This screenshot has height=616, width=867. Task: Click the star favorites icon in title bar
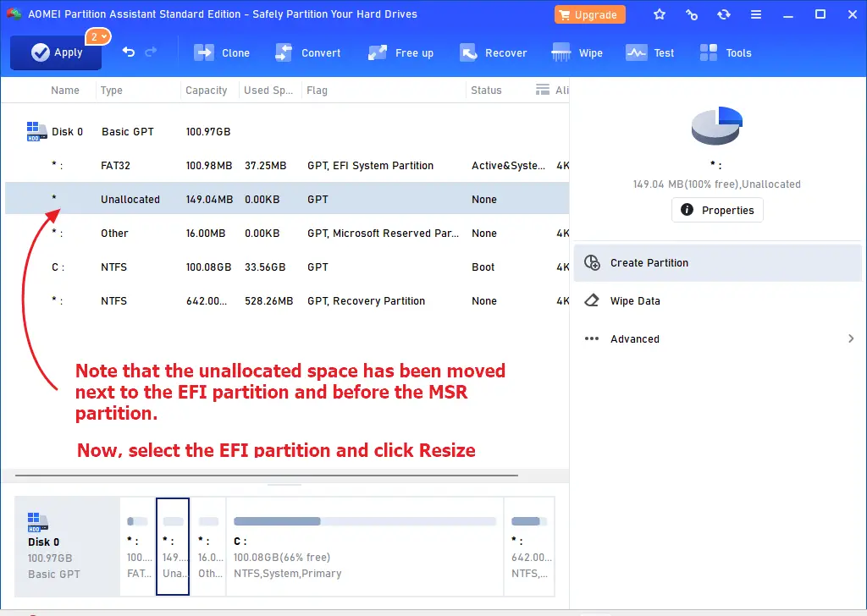tap(659, 14)
